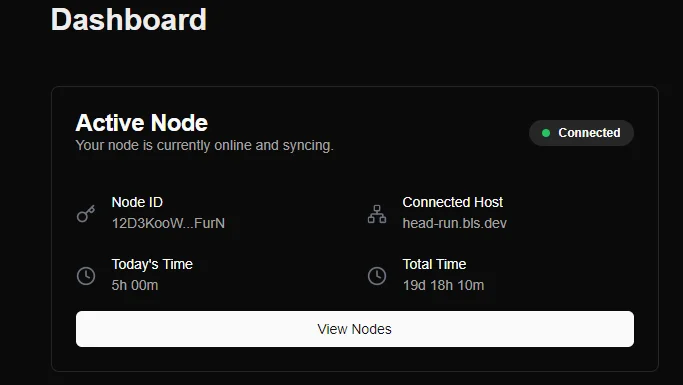Click the Today's Time label
The height and width of the screenshot is (385, 683).
point(152,264)
